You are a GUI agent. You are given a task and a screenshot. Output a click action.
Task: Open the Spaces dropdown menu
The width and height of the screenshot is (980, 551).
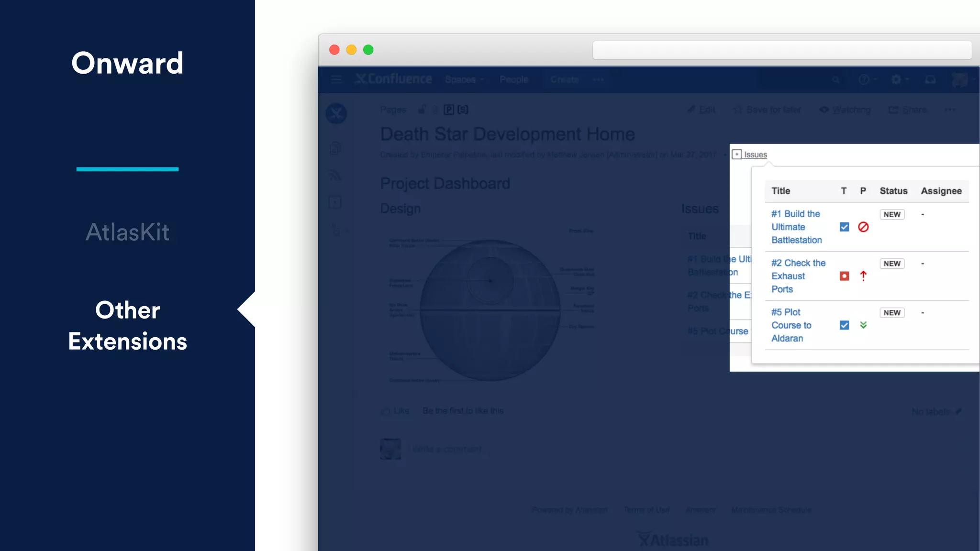pos(464,79)
